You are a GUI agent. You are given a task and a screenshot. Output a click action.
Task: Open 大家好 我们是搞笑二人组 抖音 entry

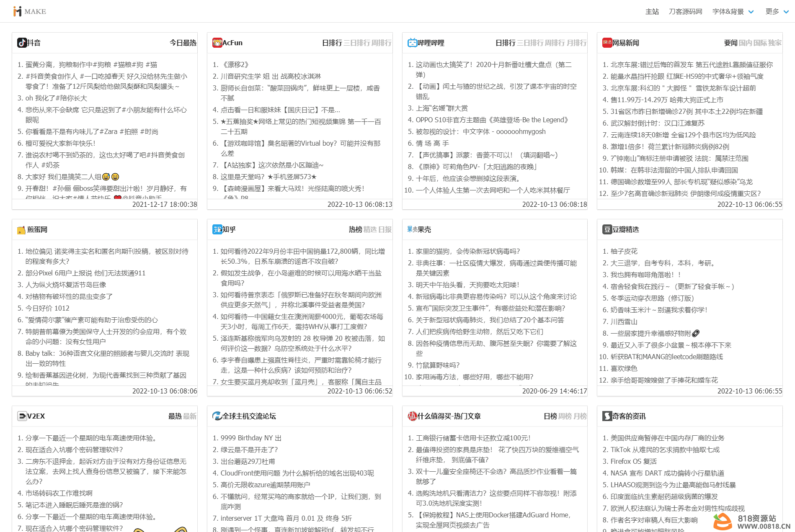[x=72, y=177]
